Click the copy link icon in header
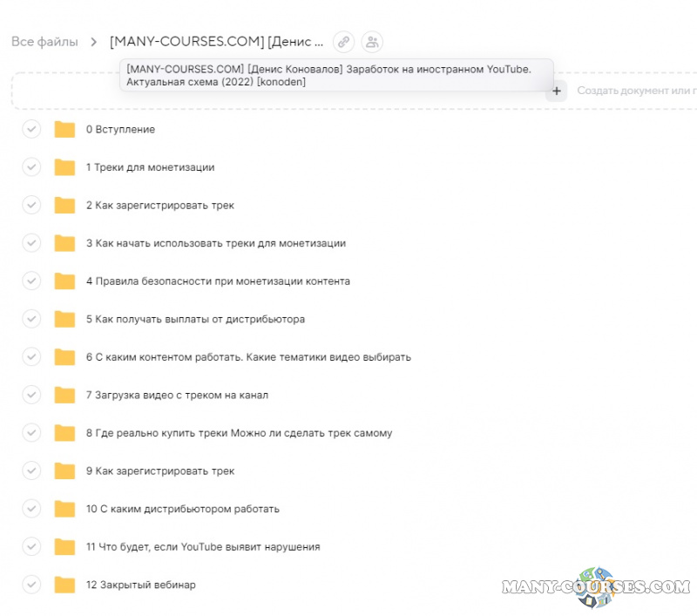This screenshot has height=616, width=697. pyautogui.click(x=344, y=42)
